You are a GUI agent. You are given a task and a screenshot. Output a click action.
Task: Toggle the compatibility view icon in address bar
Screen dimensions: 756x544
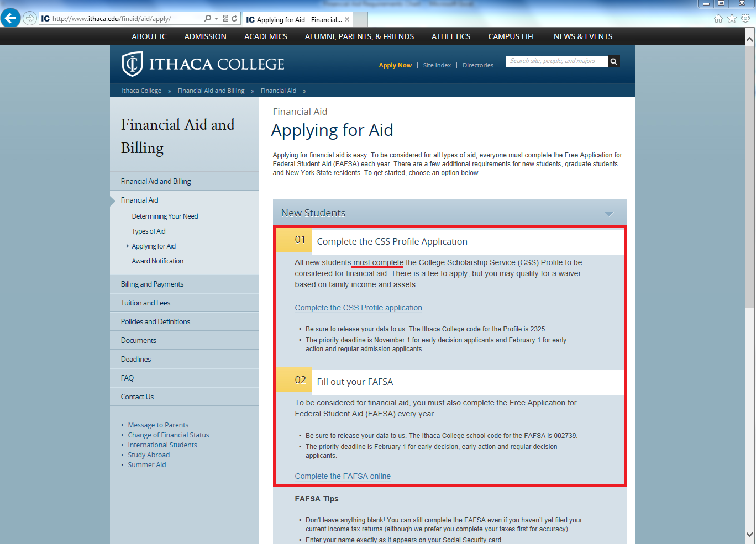225,18
